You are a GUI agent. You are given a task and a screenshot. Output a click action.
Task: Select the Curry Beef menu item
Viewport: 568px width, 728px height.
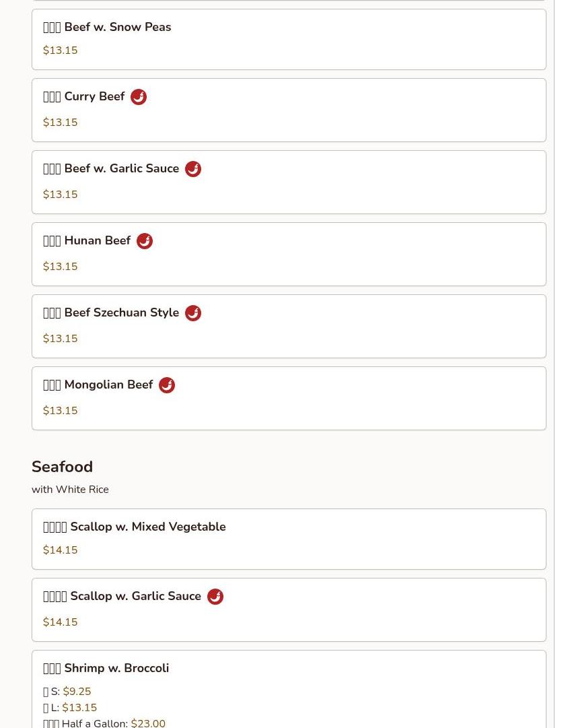[x=94, y=97]
